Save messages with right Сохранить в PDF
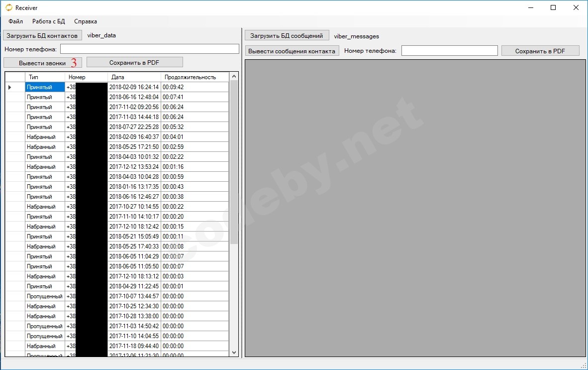 [540, 51]
